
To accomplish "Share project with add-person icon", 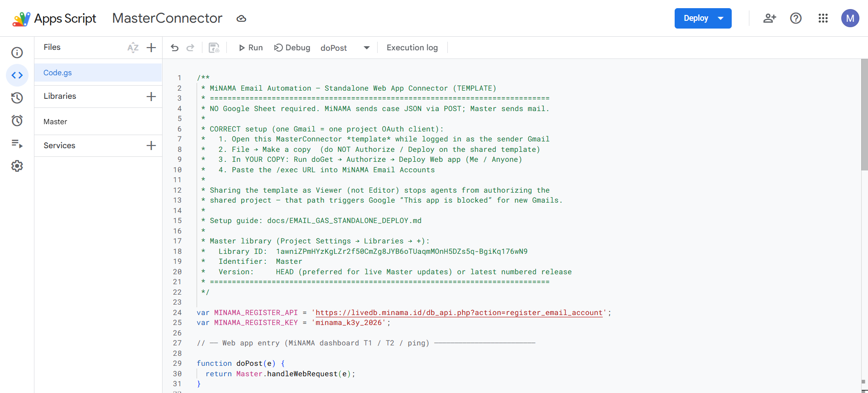I will (770, 18).
